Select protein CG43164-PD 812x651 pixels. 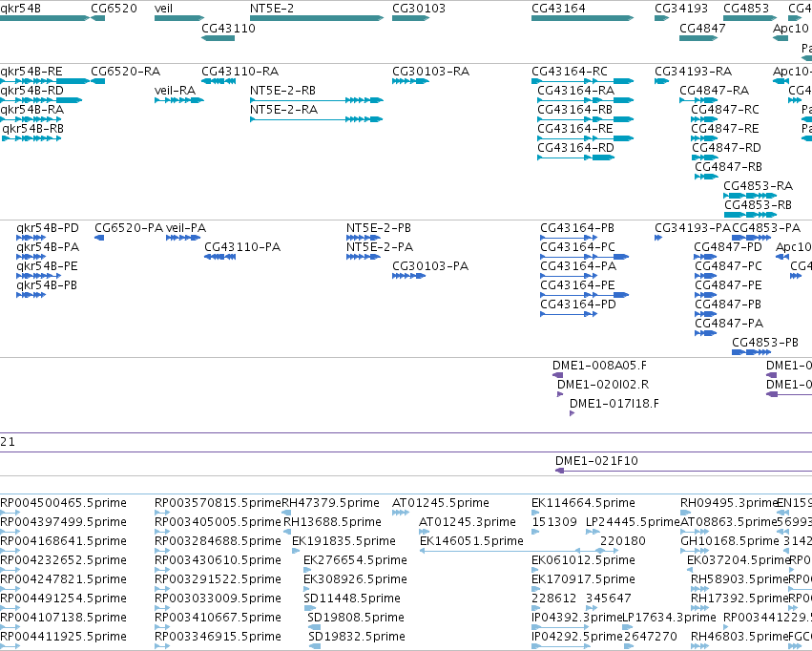[x=569, y=314]
